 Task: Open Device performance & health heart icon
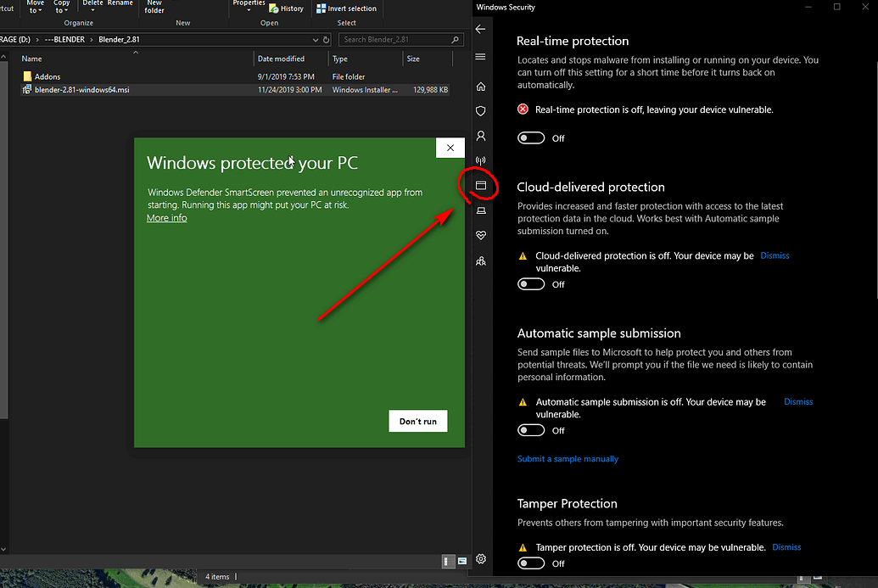tap(480, 235)
